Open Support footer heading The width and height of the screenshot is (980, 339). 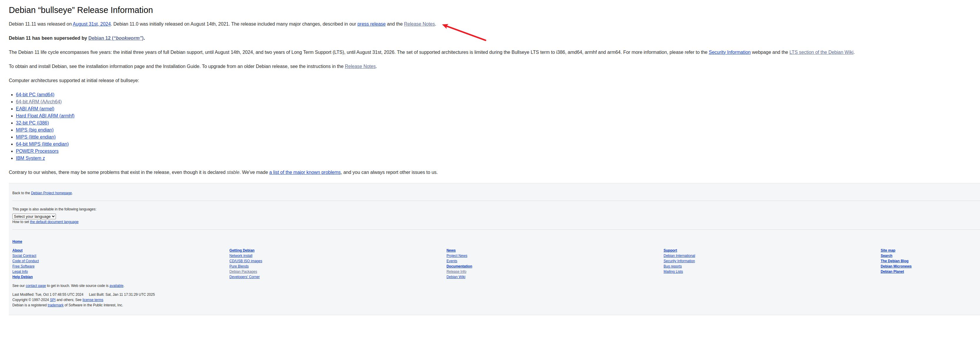tap(670, 250)
